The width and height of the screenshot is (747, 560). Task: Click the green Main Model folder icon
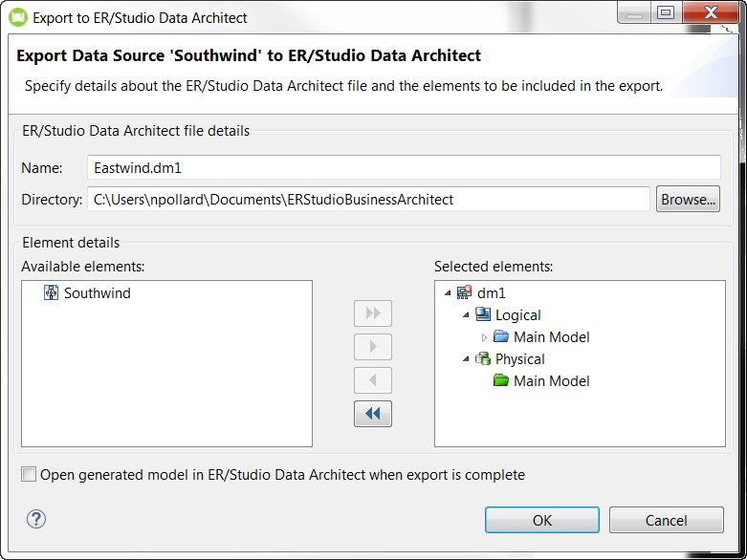[500, 380]
